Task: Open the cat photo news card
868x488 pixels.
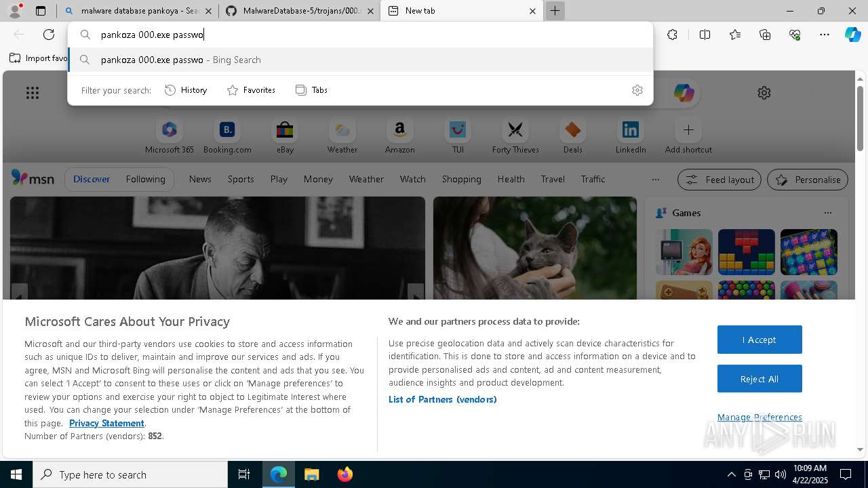Action: pos(535,248)
